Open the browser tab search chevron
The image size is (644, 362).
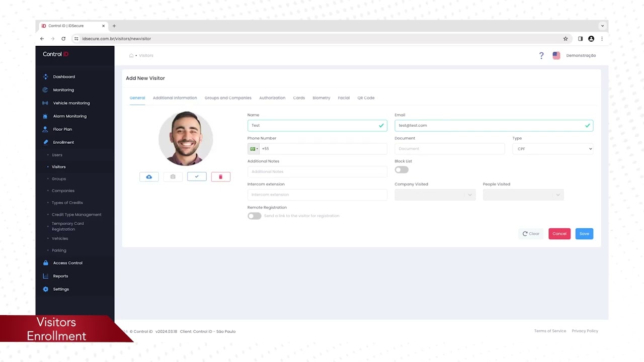(602, 26)
